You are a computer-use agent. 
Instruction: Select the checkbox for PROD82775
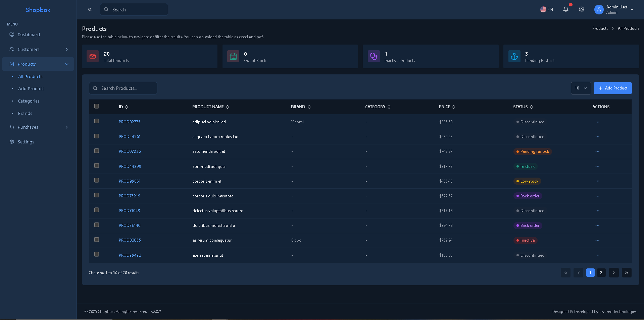click(97, 121)
